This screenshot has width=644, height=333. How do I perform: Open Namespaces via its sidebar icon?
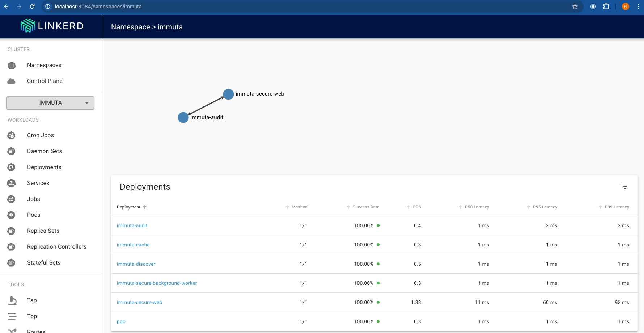click(x=12, y=66)
